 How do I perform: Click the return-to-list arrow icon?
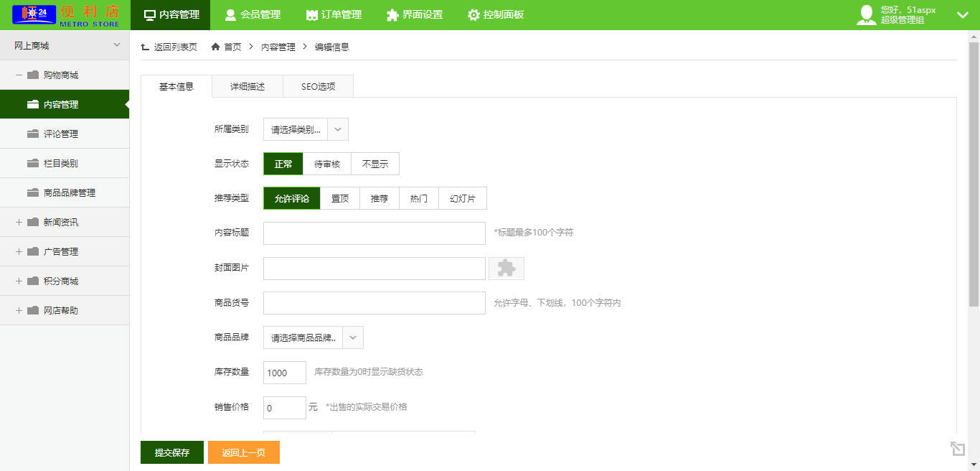coord(145,47)
